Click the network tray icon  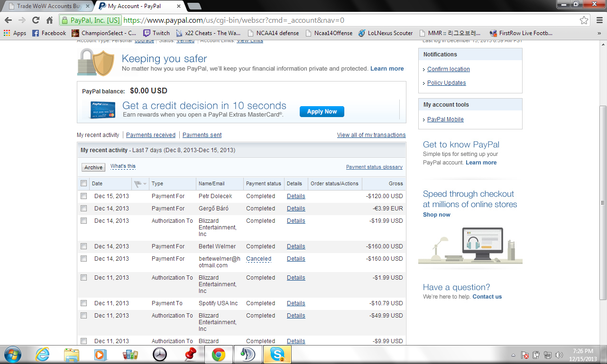(x=548, y=355)
